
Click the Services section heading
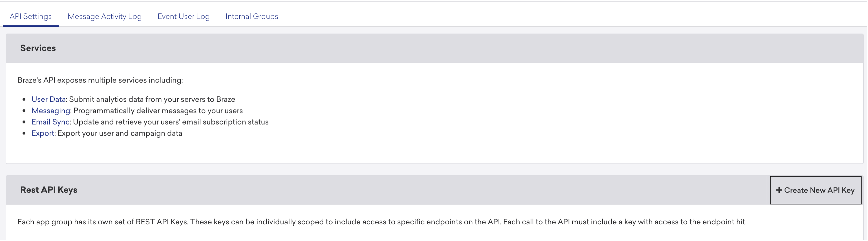pos(38,48)
